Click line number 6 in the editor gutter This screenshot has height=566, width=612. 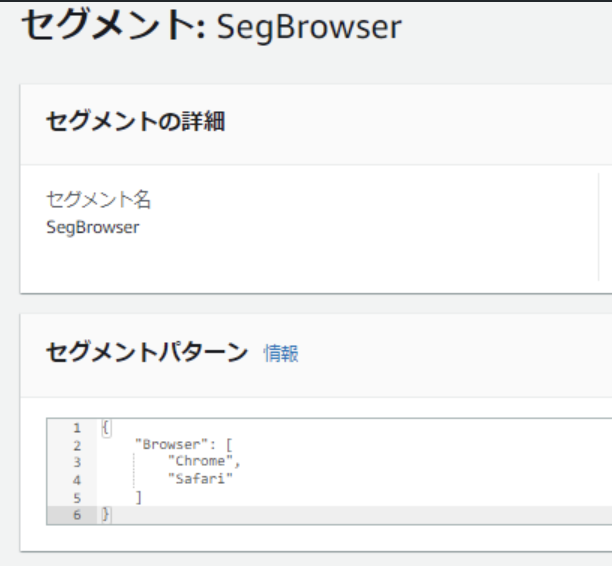pyautogui.click(x=76, y=514)
